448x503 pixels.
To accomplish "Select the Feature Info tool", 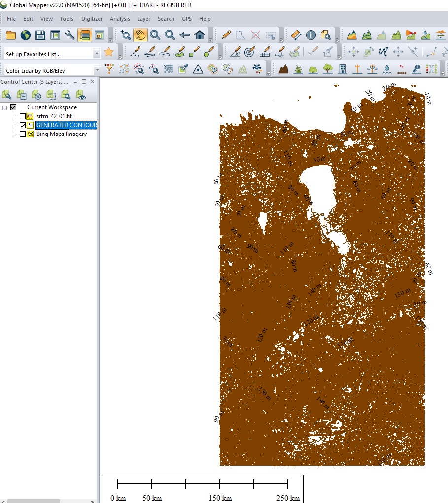I will point(311,35).
